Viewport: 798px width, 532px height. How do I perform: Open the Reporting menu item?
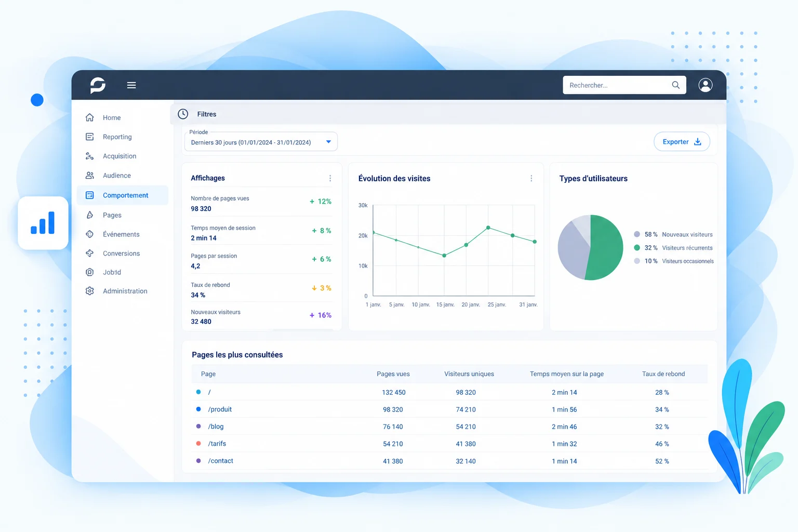click(x=117, y=137)
